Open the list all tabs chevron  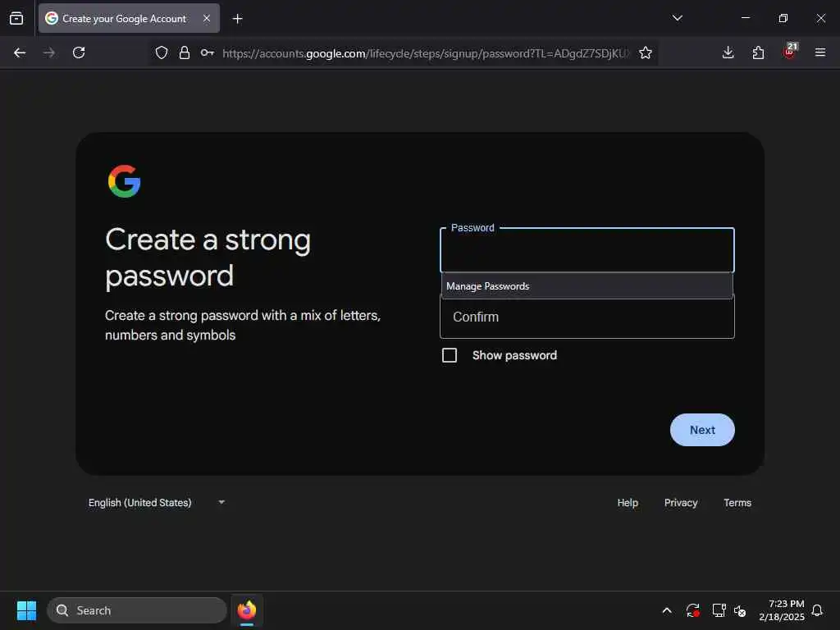coord(677,18)
